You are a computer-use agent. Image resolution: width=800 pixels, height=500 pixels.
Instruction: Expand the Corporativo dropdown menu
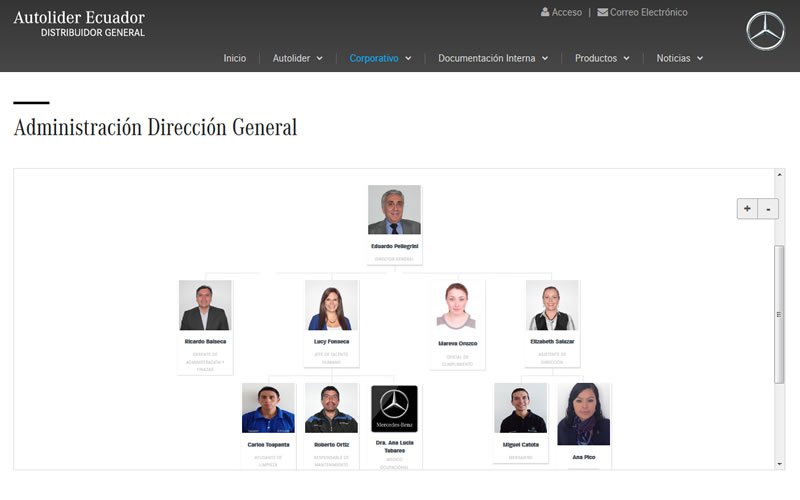[380, 58]
